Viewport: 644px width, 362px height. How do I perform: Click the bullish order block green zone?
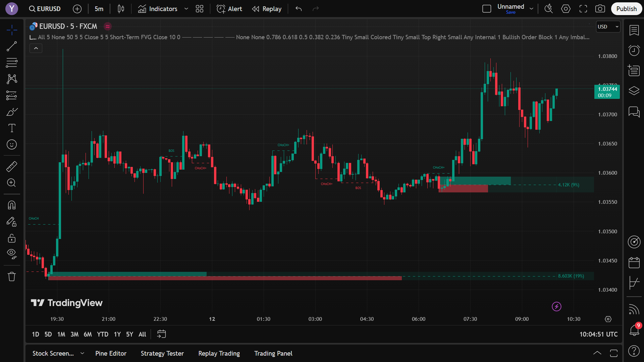coord(480,181)
